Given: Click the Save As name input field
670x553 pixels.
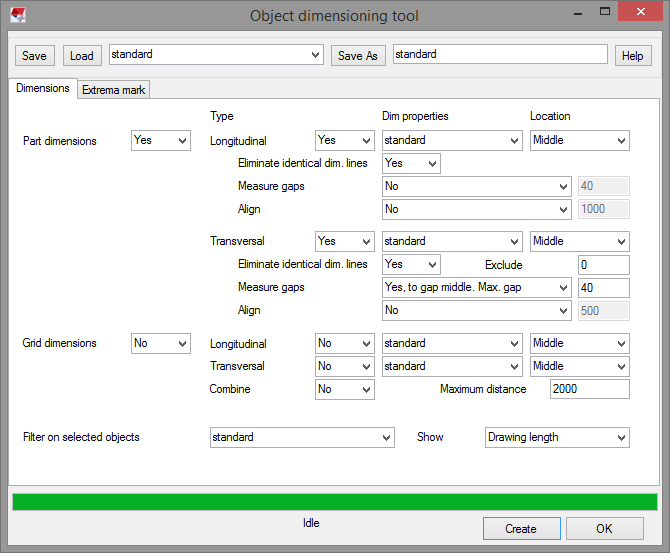Looking at the screenshot, I should coord(500,54).
